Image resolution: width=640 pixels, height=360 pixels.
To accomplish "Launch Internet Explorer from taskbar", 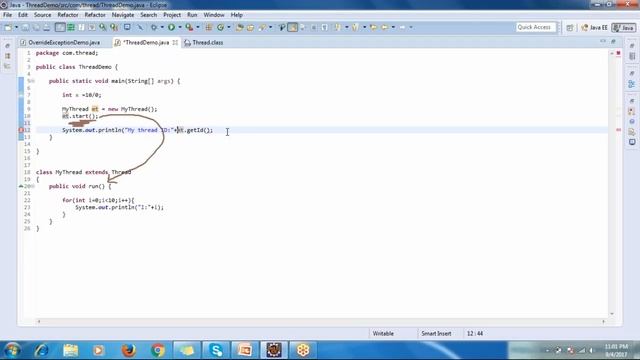I will tap(41, 350).
